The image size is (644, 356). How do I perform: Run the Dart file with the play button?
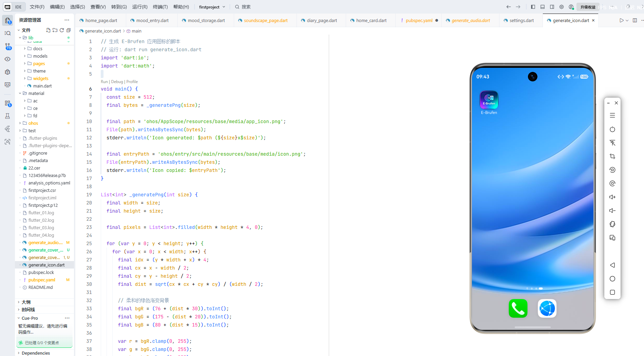pyautogui.click(x=621, y=20)
